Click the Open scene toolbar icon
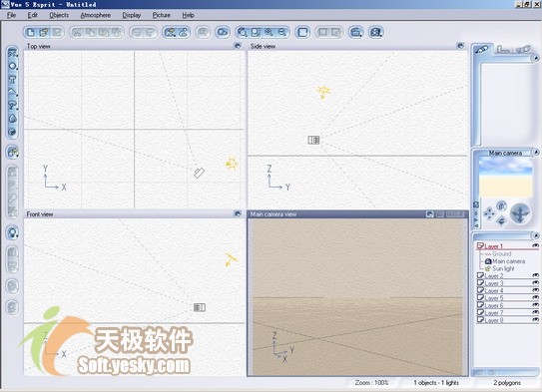This screenshot has height=392, width=542. (44, 33)
